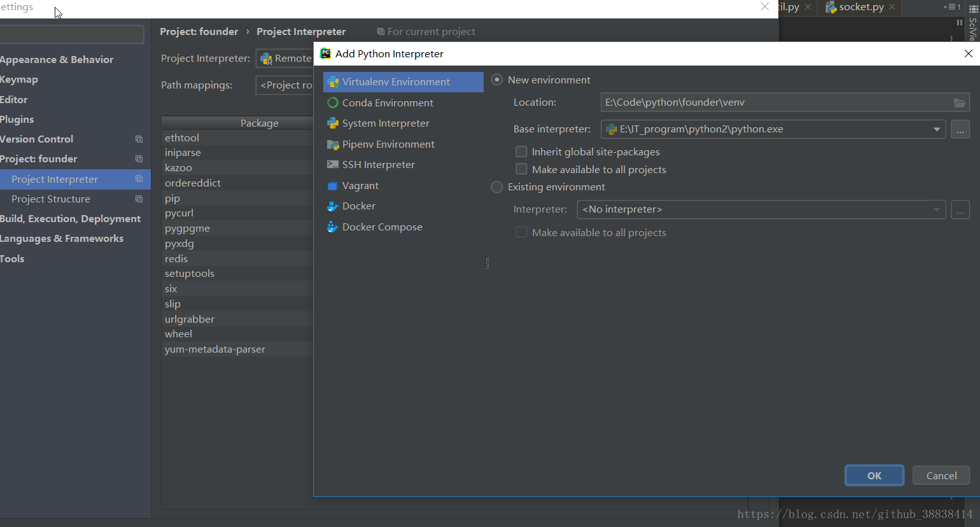Screen dimensions: 980x527
Task: Click Python icon in Base interpreter field
Action: click(x=612, y=129)
